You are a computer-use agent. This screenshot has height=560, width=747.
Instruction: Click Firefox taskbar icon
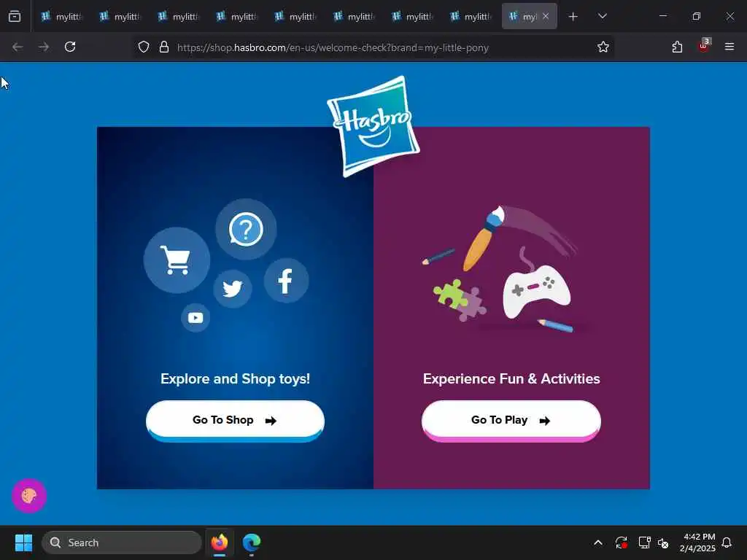(x=219, y=542)
